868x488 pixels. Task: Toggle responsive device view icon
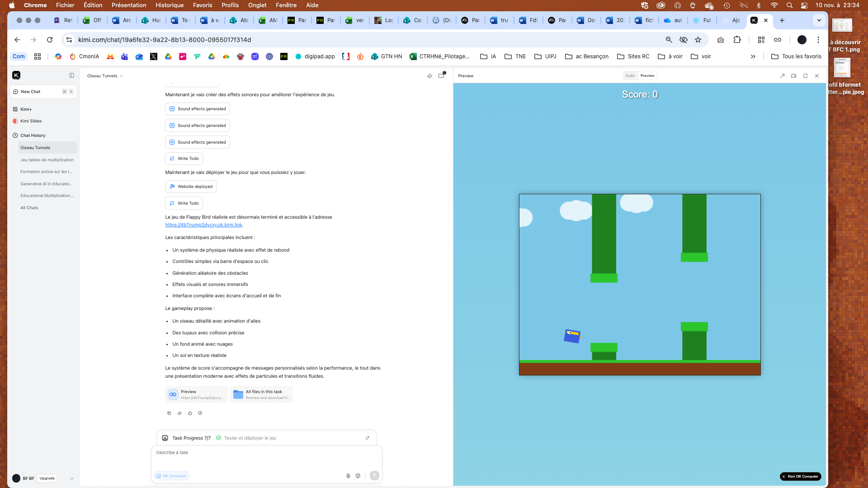[x=794, y=76]
